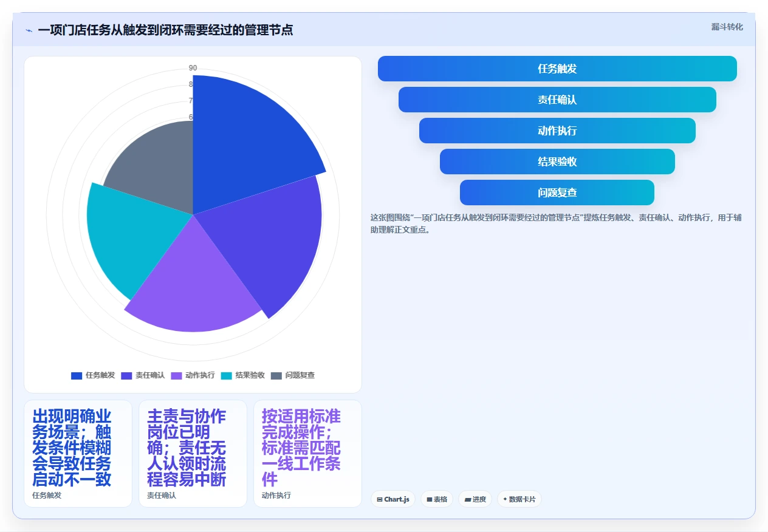Click the page title 一项门店任务从触发到闭环需要经过的管理节点
The height and width of the screenshot is (532, 768).
pos(165,30)
